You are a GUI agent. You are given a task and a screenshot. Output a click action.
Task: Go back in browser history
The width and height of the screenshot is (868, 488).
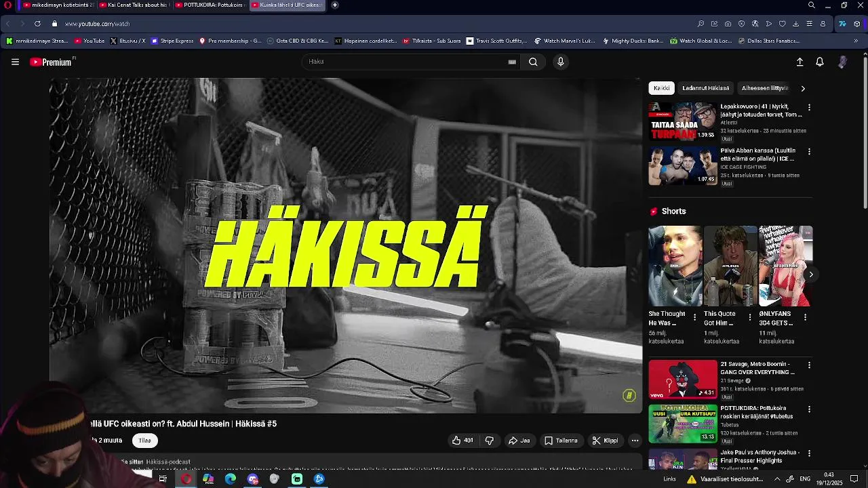[8, 24]
